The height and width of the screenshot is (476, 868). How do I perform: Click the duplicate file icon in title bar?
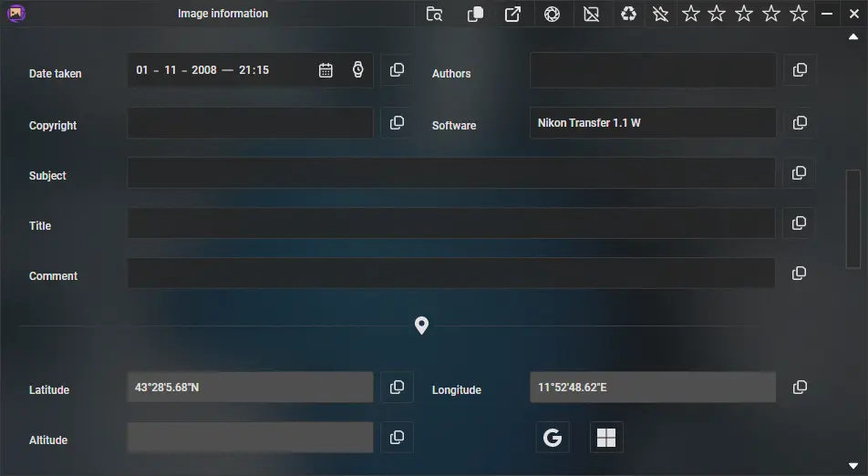(x=475, y=14)
